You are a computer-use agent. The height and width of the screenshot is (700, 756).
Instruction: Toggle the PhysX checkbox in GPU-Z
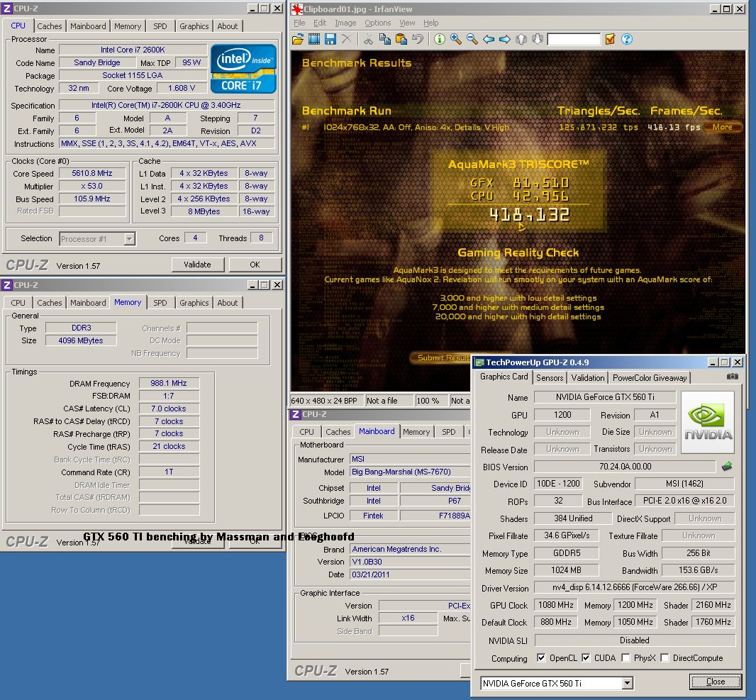626,657
